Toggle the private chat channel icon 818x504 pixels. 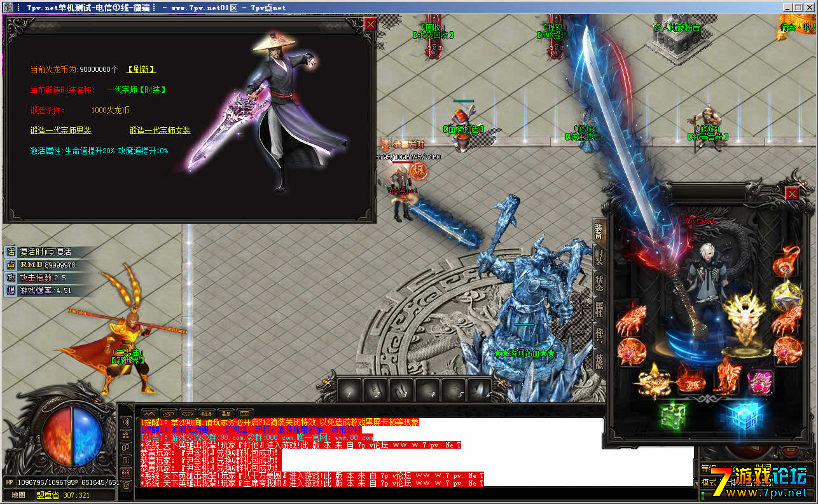pos(126,461)
